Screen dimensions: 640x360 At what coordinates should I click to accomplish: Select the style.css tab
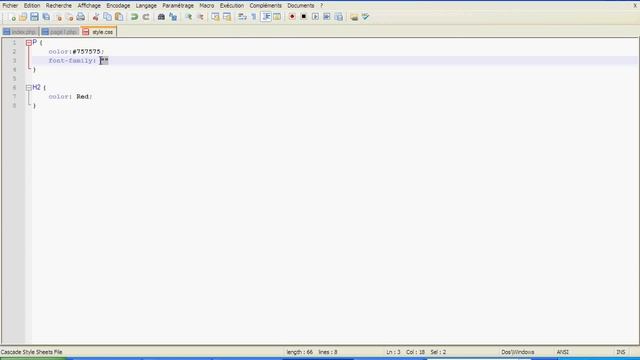[98, 31]
